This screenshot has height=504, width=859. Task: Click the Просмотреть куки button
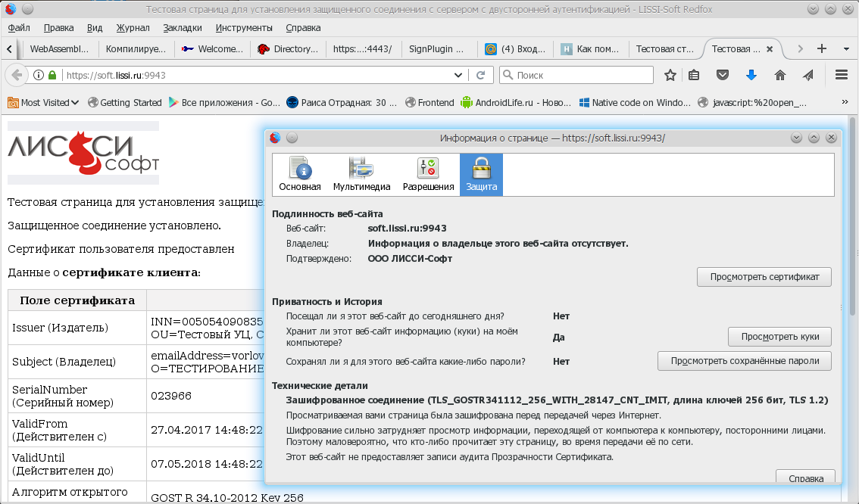pyautogui.click(x=779, y=337)
